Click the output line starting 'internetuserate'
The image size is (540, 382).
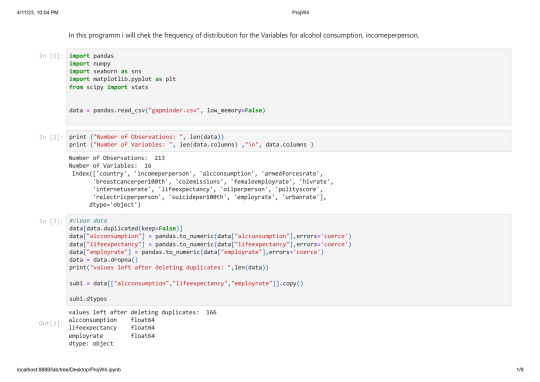click(x=208, y=189)
